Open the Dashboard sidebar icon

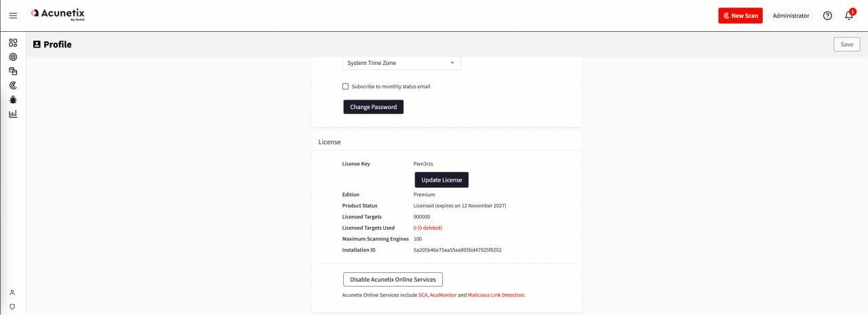13,42
